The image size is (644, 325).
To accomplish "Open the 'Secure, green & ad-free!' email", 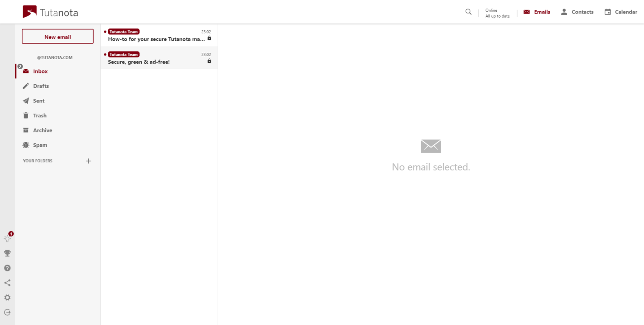I will pyautogui.click(x=159, y=57).
